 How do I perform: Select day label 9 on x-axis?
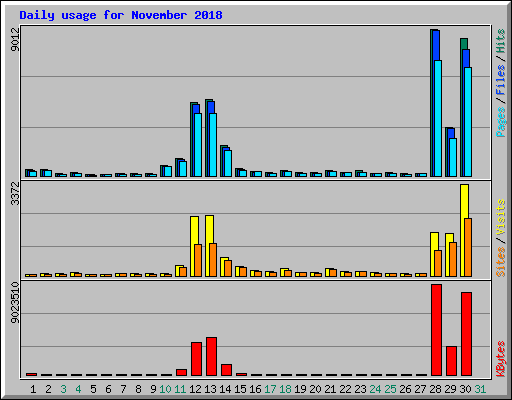pyautogui.click(x=153, y=389)
